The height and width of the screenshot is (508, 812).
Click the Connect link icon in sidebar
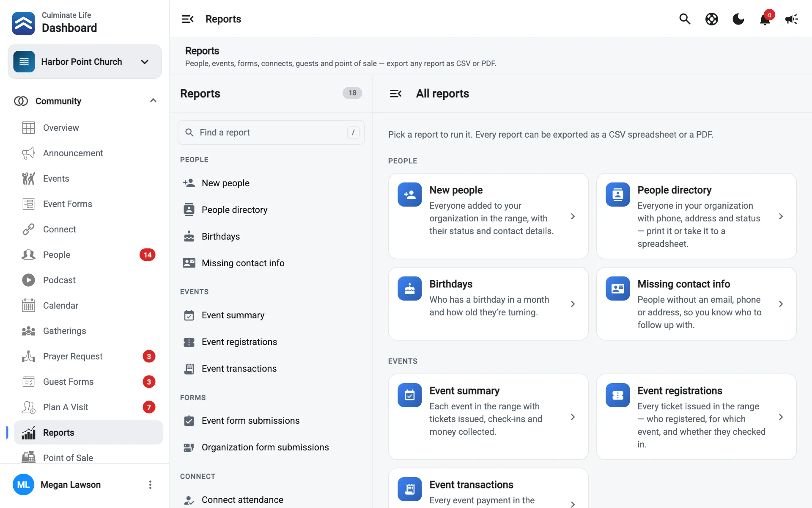tap(28, 229)
